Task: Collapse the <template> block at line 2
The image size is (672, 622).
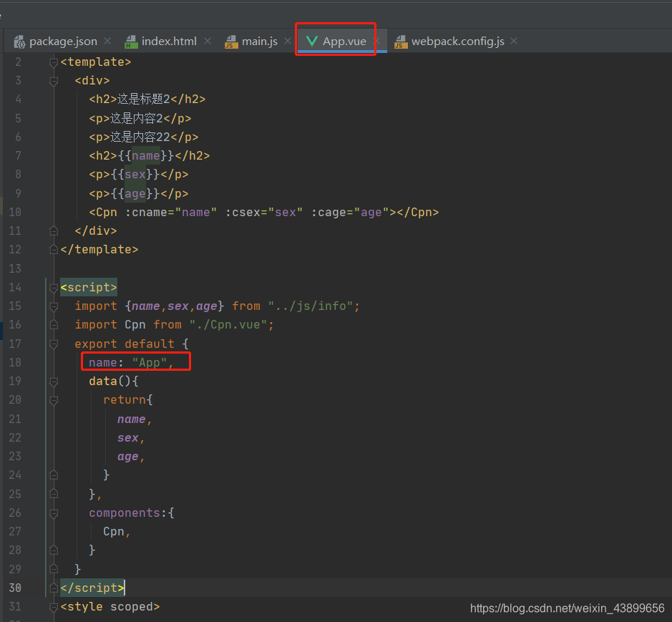Action: 54,62
